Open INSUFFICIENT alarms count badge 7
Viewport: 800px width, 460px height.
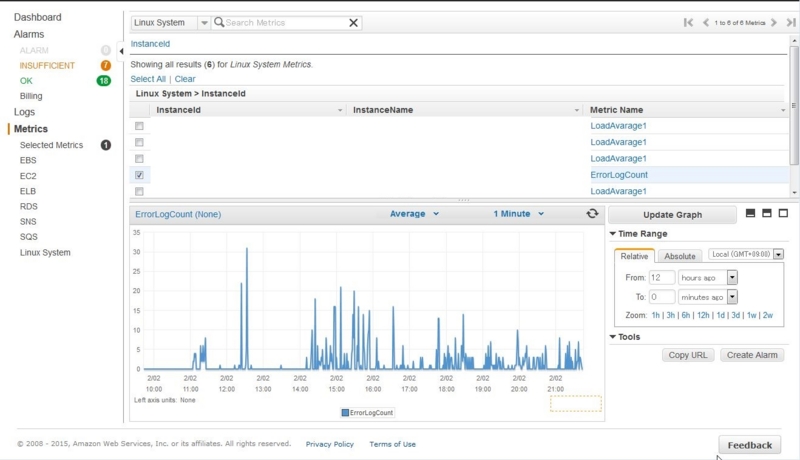coord(106,65)
